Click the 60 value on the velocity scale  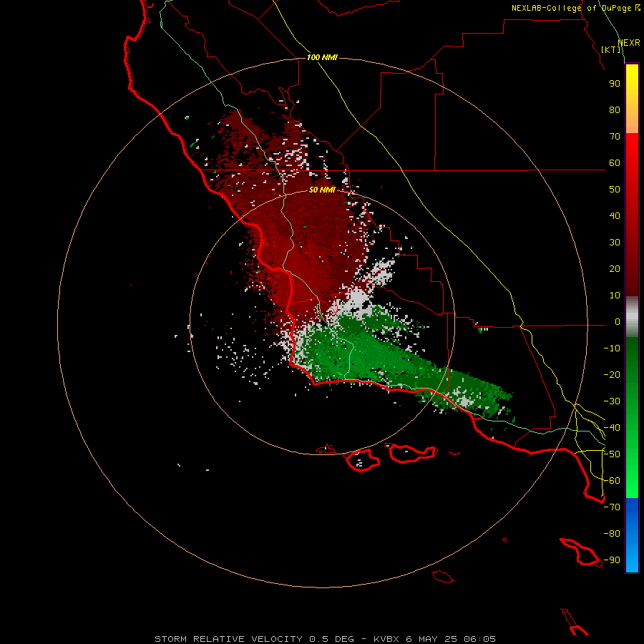[615, 163]
